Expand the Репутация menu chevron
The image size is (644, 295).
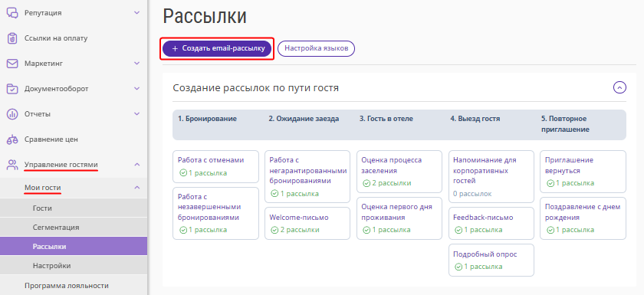pos(137,13)
